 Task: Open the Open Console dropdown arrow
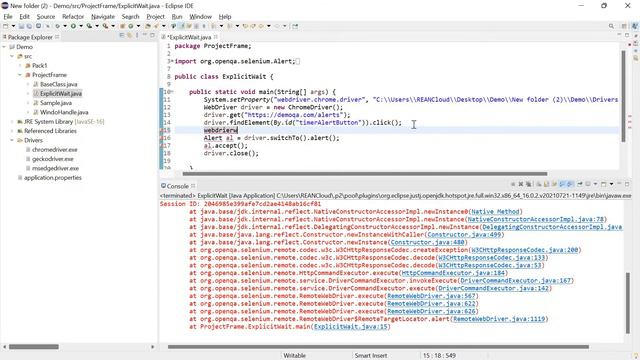[x=611, y=184]
